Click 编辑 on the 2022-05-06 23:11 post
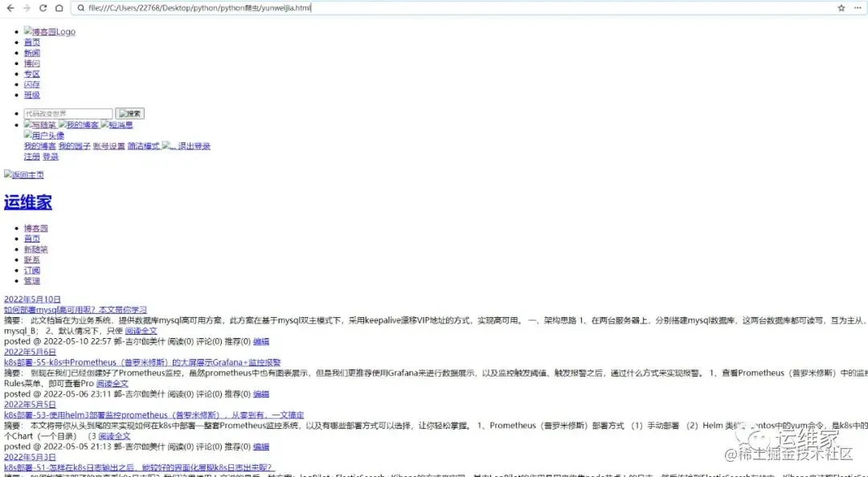 coord(260,394)
